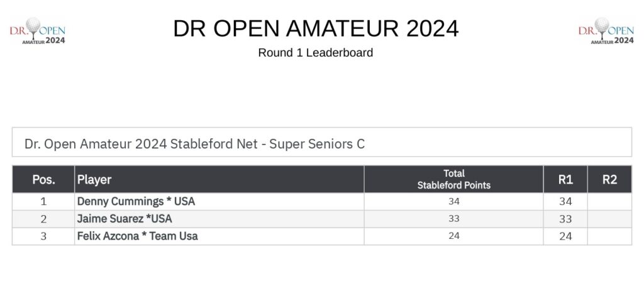Click the R1 column header
The width and height of the screenshot is (644, 303).
tap(565, 179)
